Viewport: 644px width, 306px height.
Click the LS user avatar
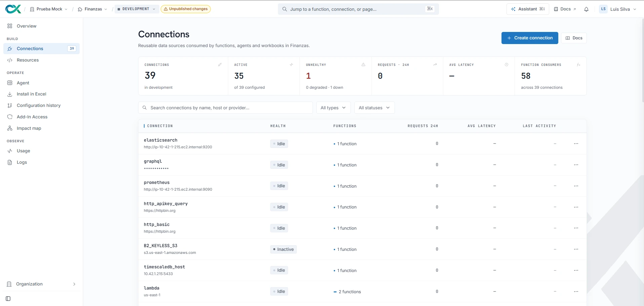603,9
